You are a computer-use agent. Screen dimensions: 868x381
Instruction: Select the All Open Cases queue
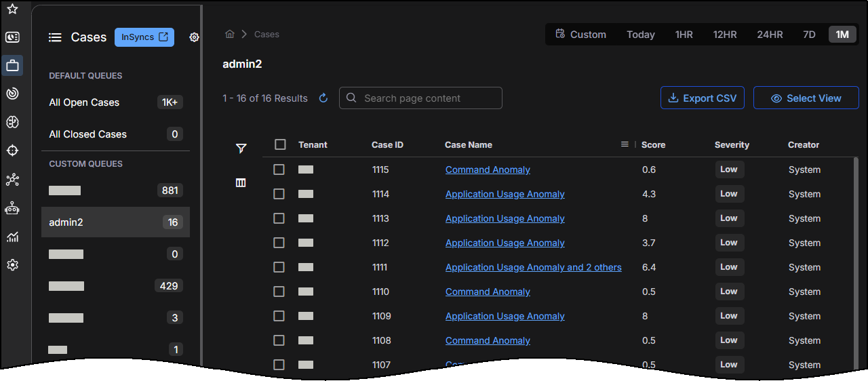[84, 102]
